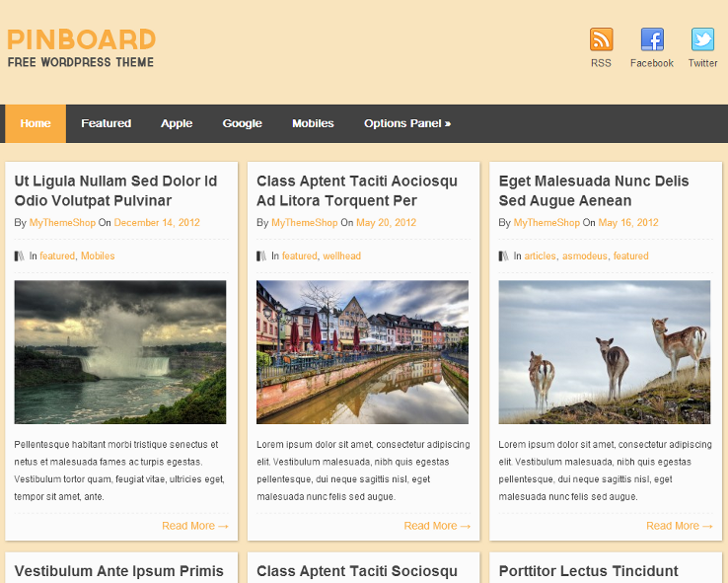The height and width of the screenshot is (583, 728).
Task: Open the Google navigation item
Action: [x=242, y=123]
